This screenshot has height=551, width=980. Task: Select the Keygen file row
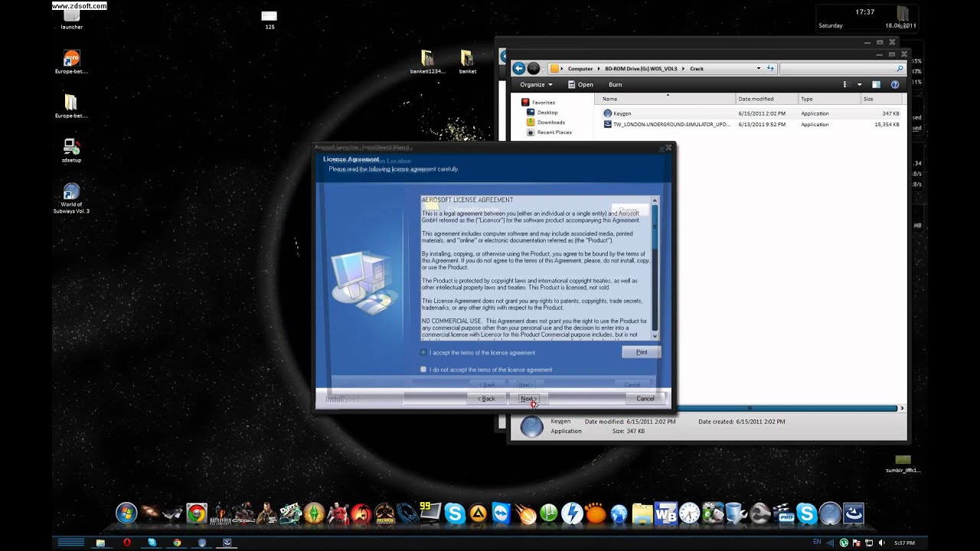pos(750,113)
